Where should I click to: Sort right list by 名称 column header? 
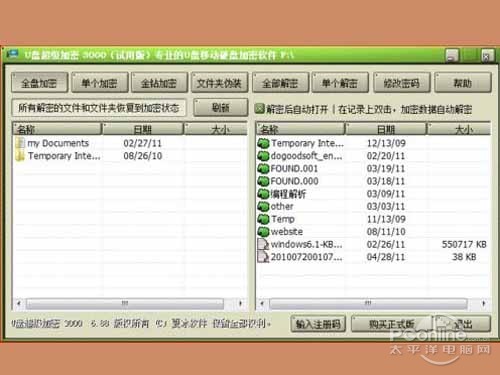pos(301,129)
